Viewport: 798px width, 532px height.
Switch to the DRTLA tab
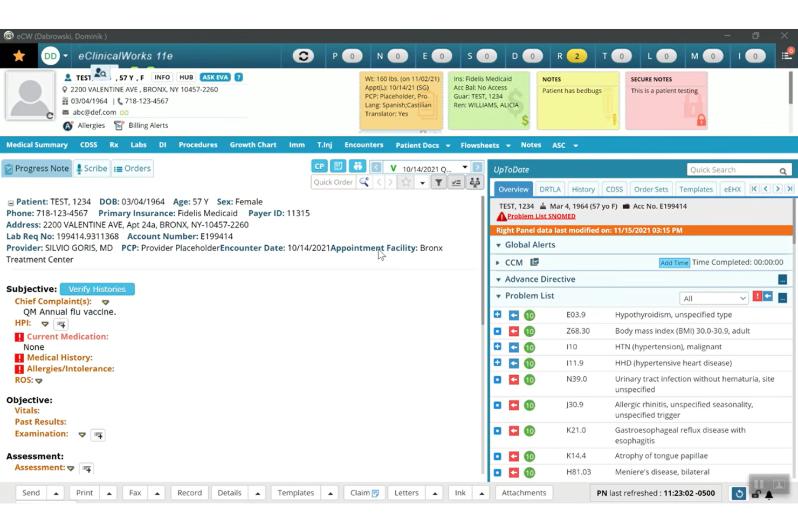click(550, 189)
